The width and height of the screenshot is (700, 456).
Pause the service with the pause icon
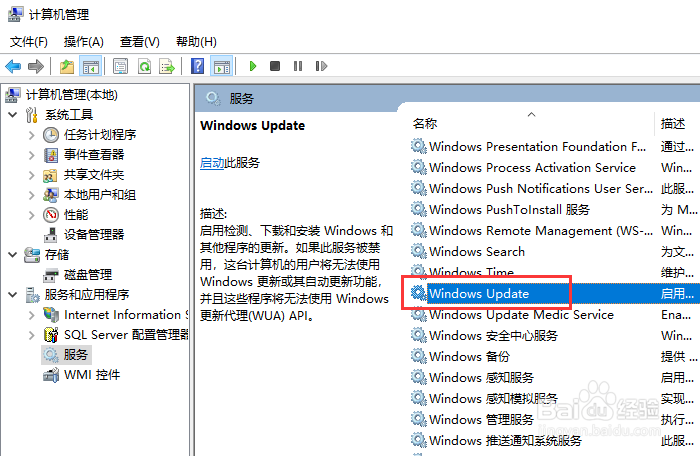pos(298,66)
